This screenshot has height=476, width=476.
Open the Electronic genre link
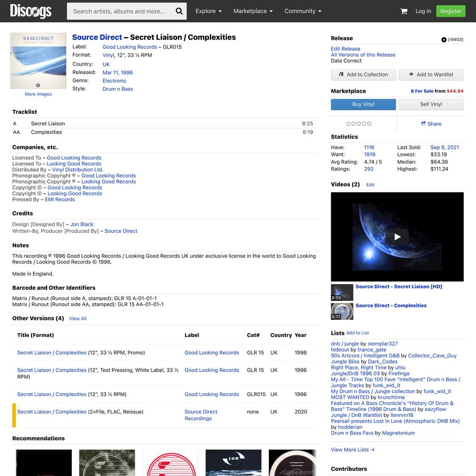114,81
